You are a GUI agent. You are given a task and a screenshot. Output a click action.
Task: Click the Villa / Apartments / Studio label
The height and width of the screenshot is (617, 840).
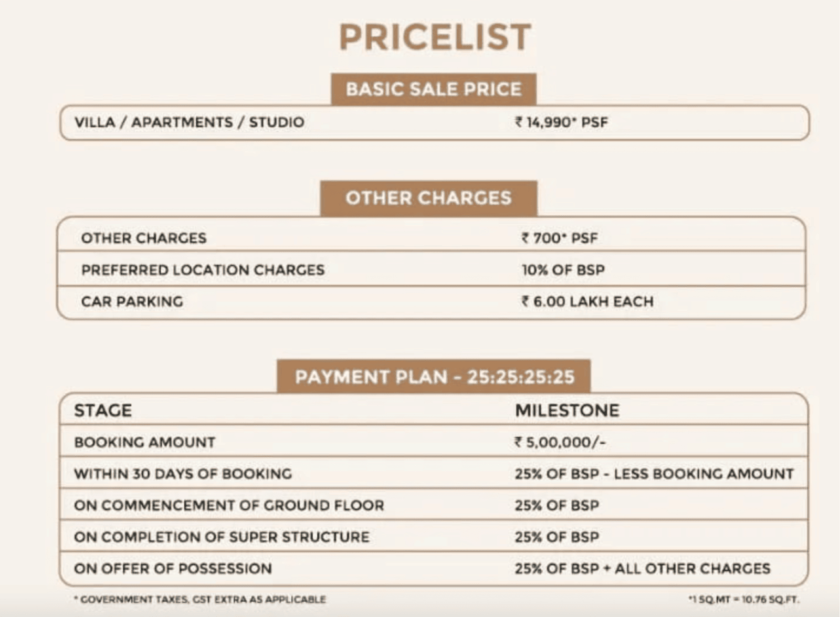coord(190,122)
